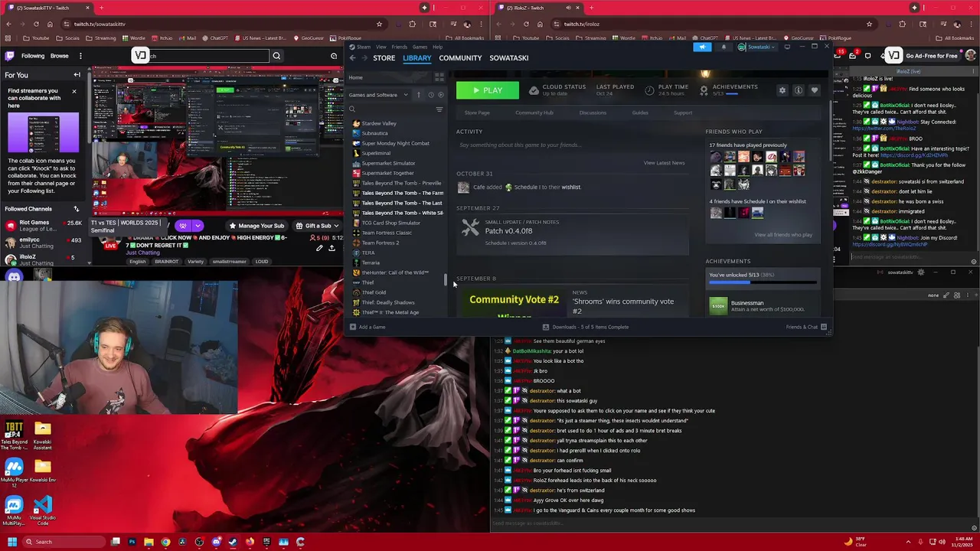Select Stardew Valley in Steam library

(379, 123)
